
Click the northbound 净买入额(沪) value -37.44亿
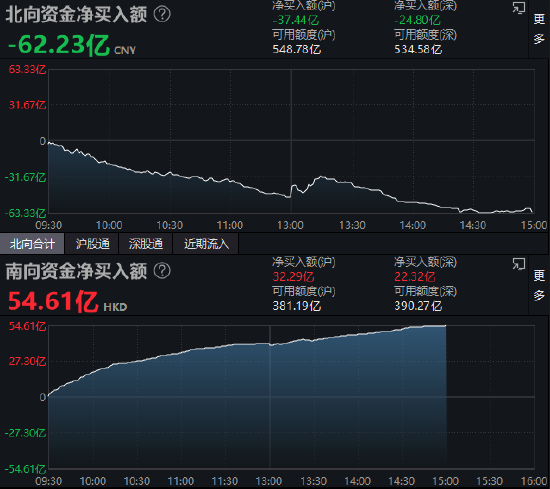point(296,20)
